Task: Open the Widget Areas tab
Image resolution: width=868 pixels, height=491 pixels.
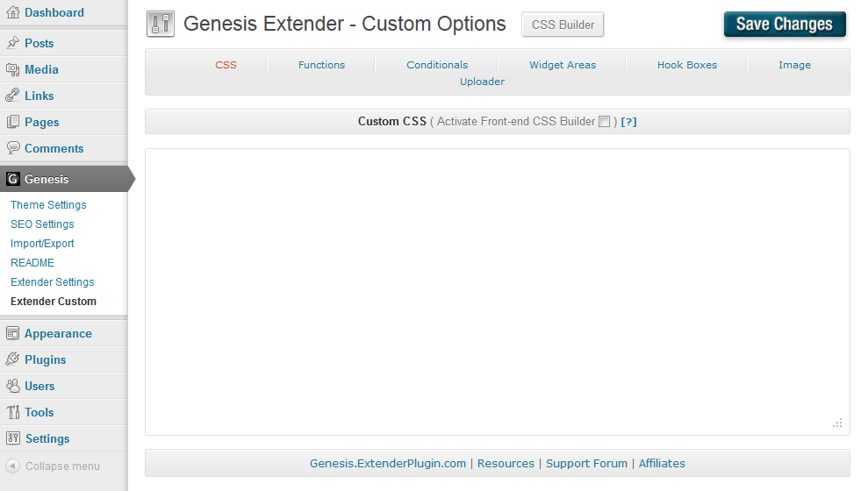Action: [563, 65]
